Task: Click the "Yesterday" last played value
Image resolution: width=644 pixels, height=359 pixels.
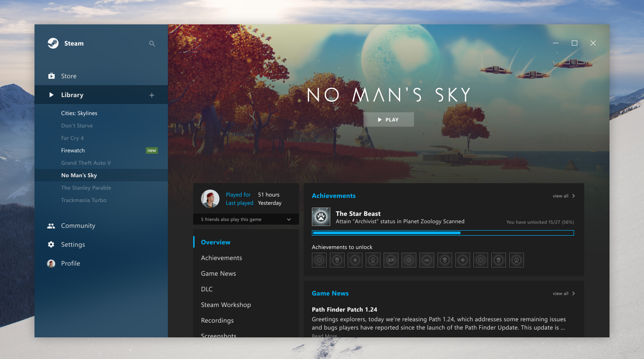Action: [270, 203]
